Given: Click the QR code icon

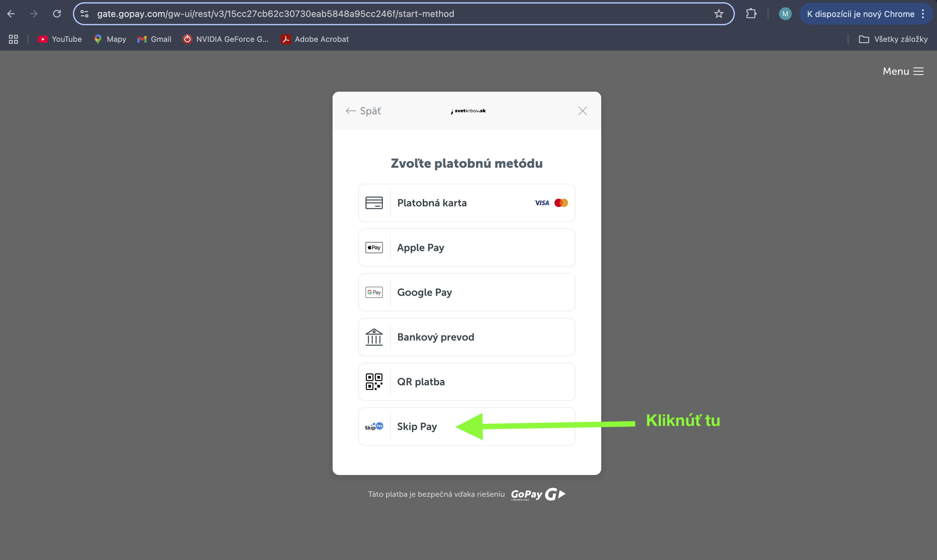Looking at the screenshot, I should (x=374, y=382).
